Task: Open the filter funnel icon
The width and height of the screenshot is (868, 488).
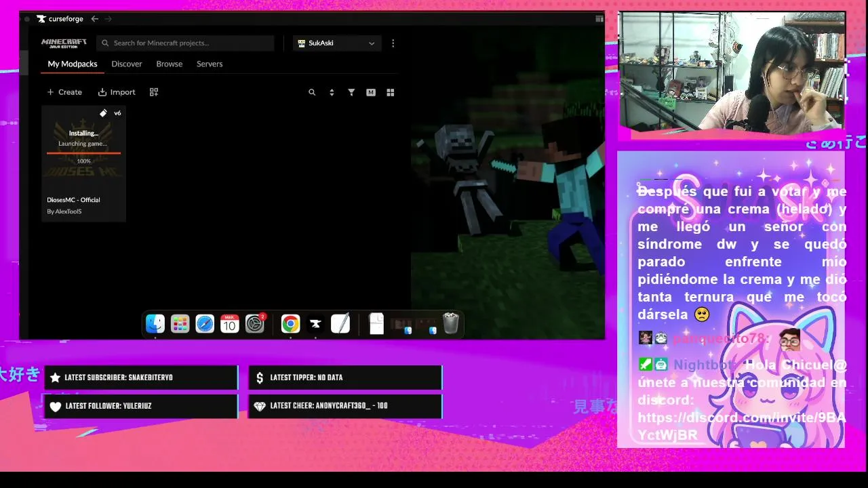Action: click(x=351, y=92)
